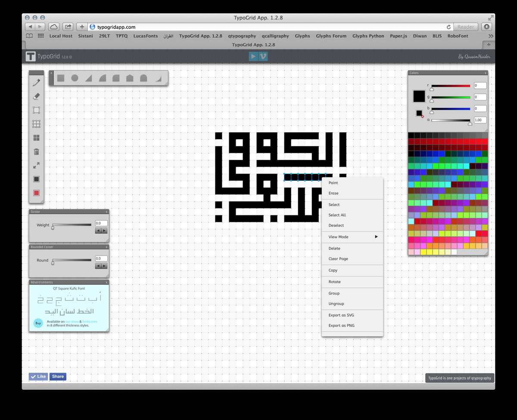This screenshot has width=517, height=420.
Task: Click the Buy badge in advertisement
Action: [x=38, y=323]
